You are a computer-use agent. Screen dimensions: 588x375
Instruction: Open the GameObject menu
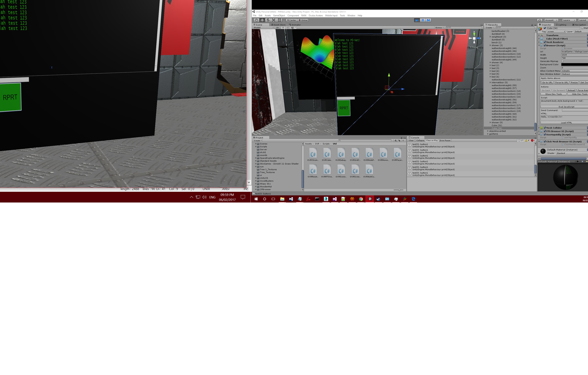point(279,16)
